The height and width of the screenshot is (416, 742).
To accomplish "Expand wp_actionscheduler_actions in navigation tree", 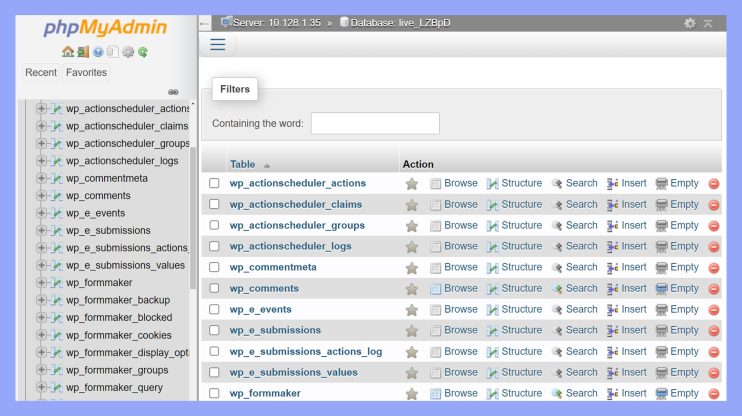I will point(41,108).
